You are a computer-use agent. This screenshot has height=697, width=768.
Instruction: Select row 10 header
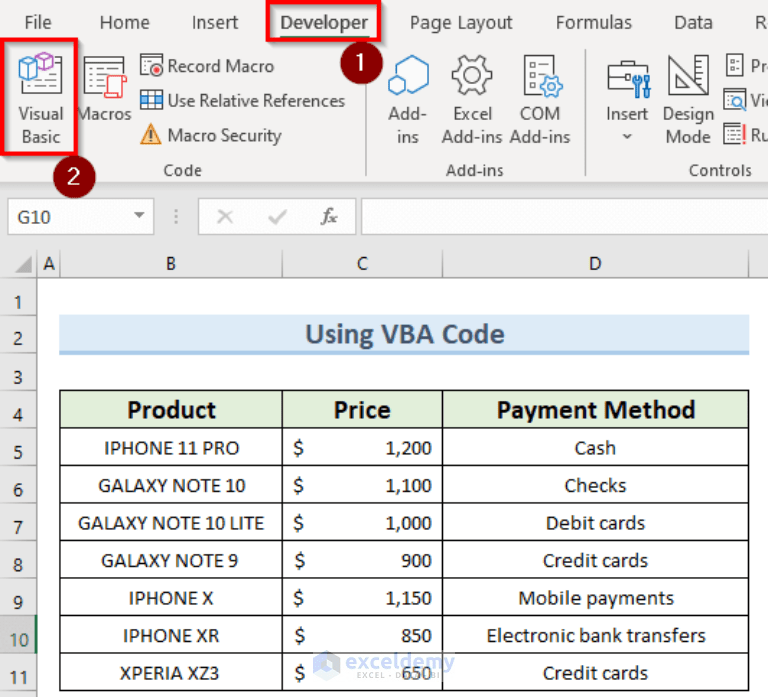[18, 635]
